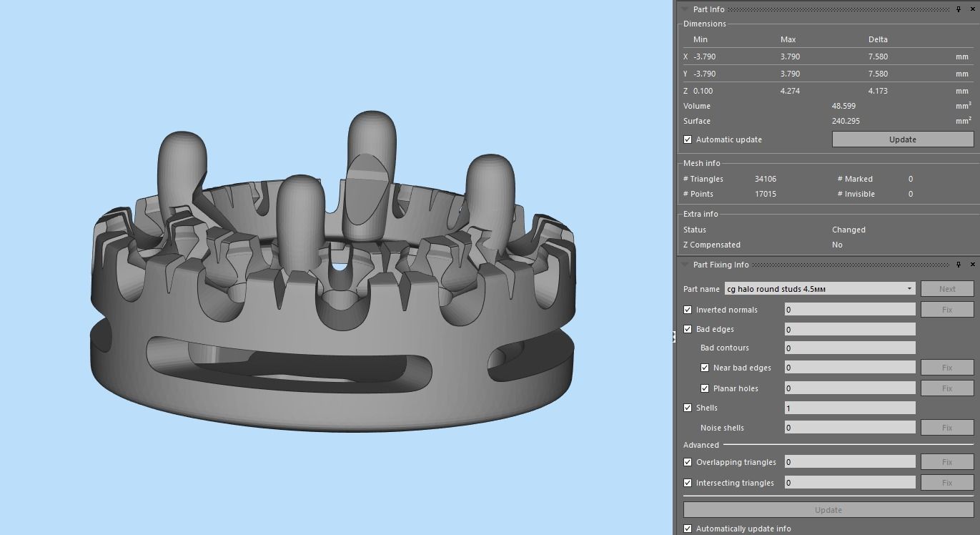
Task: Toggle the Inverted normals checkbox
Action: point(688,310)
